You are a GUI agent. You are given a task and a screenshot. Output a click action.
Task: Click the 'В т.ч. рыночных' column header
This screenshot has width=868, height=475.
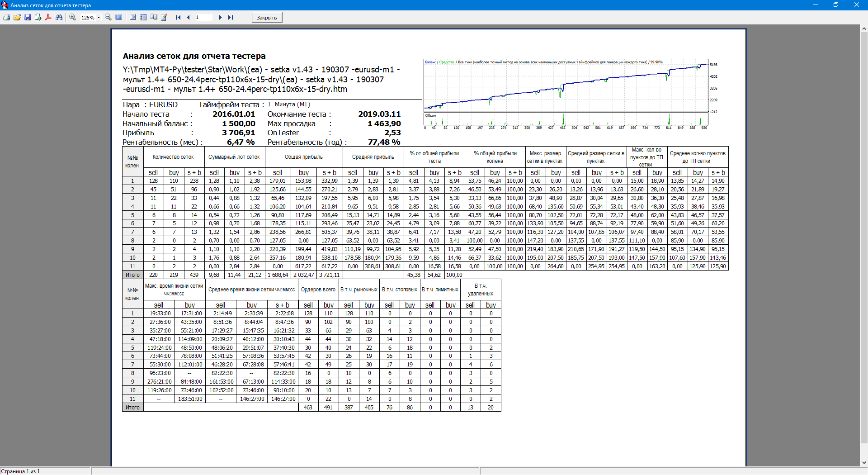tap(359, 290)
